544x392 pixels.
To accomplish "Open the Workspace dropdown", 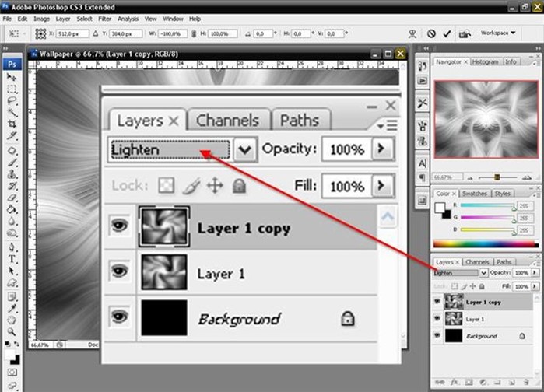I will [498, 33].
